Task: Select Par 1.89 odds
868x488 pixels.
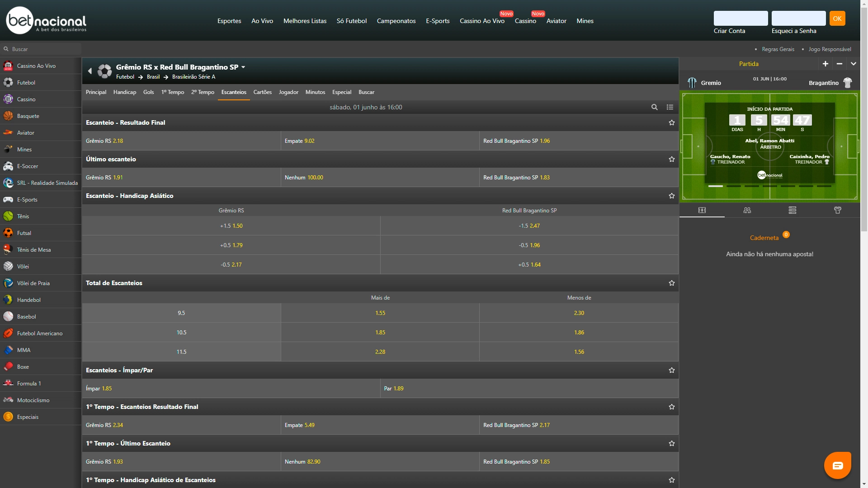Action: (529, 389)
